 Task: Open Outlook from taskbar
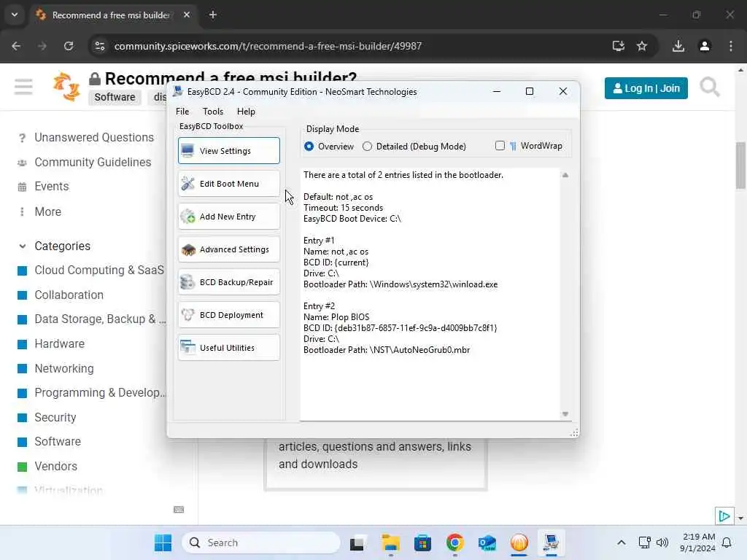coord(487,542)
